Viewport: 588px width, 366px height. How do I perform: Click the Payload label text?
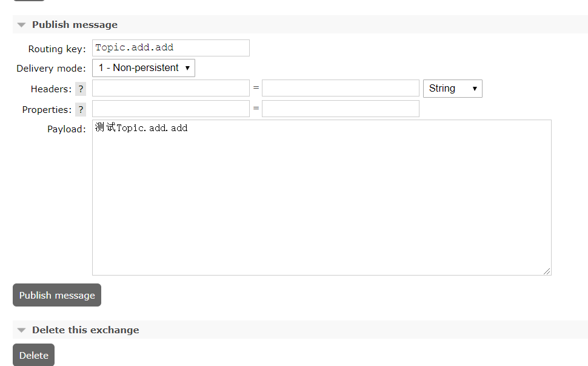67,129
